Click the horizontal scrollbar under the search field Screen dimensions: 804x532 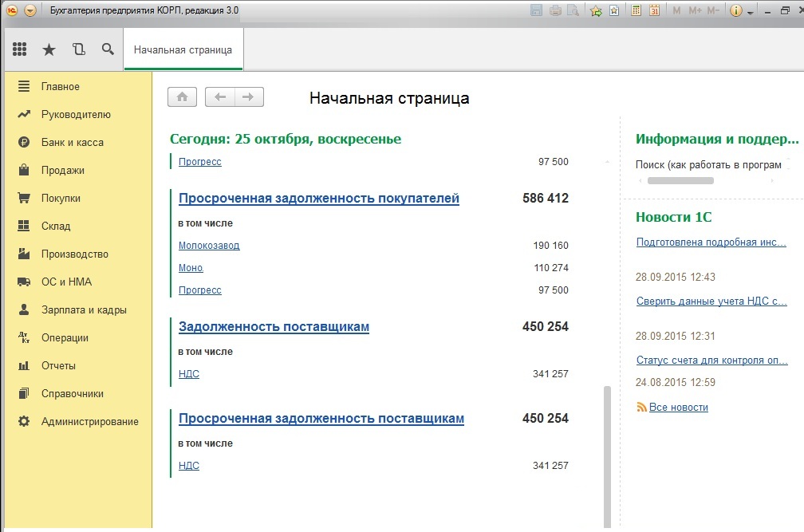(x=680, y=180)
